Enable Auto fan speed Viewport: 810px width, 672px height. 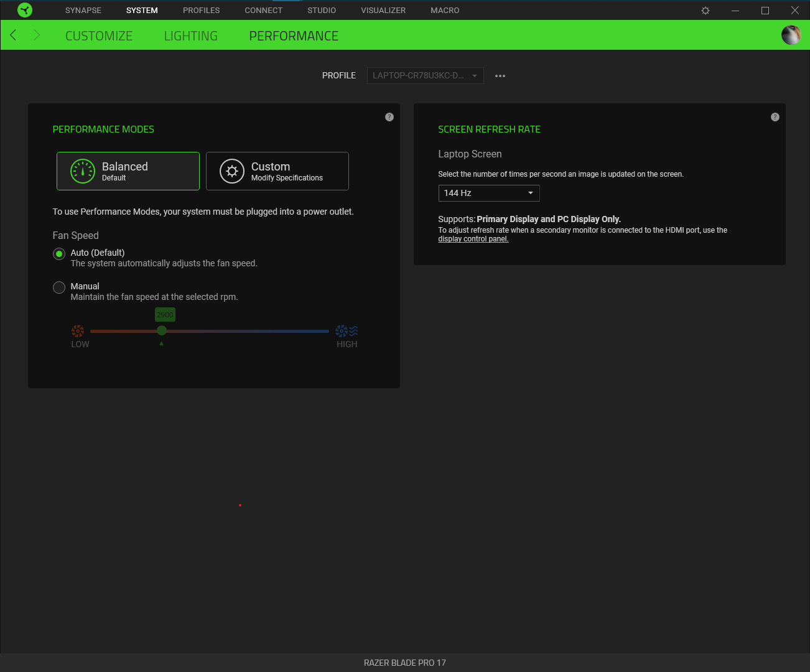[x=58, y=254]
